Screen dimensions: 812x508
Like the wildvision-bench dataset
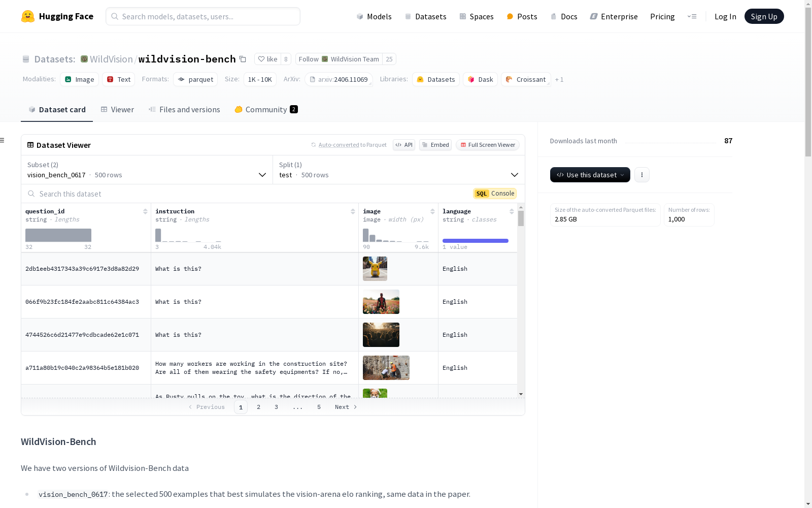tap(267, 59)
